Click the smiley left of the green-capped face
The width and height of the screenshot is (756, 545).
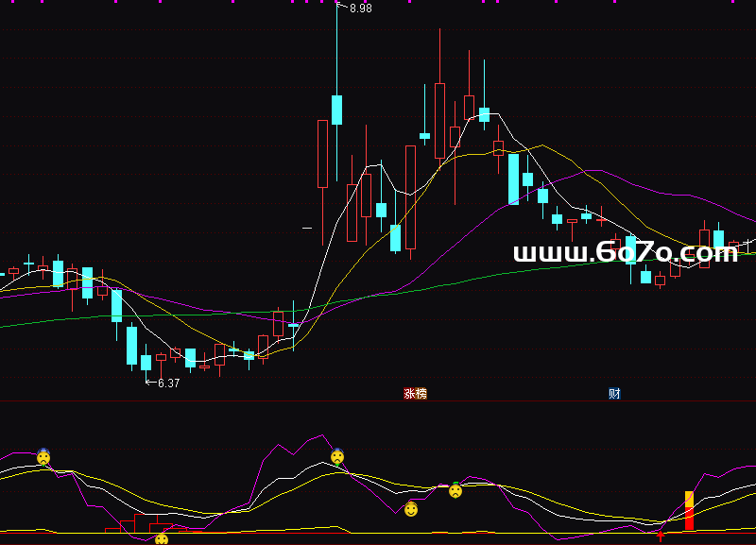pos(411,509)
